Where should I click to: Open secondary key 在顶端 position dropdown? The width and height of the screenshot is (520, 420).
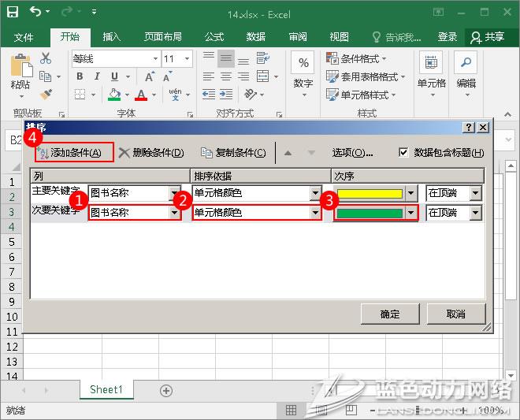point(476,213)
